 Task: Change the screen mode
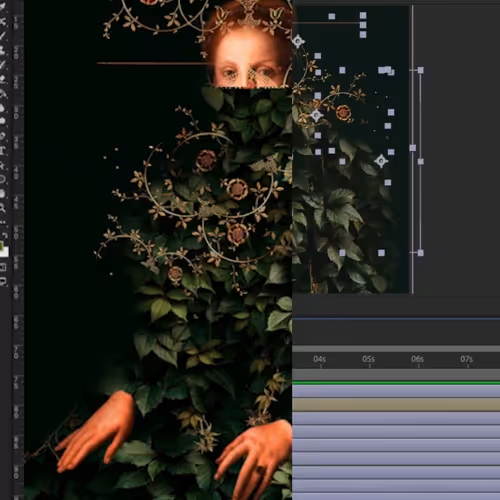click(x=3, y=282)
